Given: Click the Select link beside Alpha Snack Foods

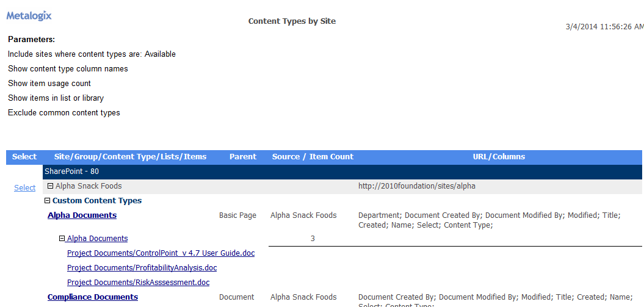Looking at the screenshot, I should point(25,188).
